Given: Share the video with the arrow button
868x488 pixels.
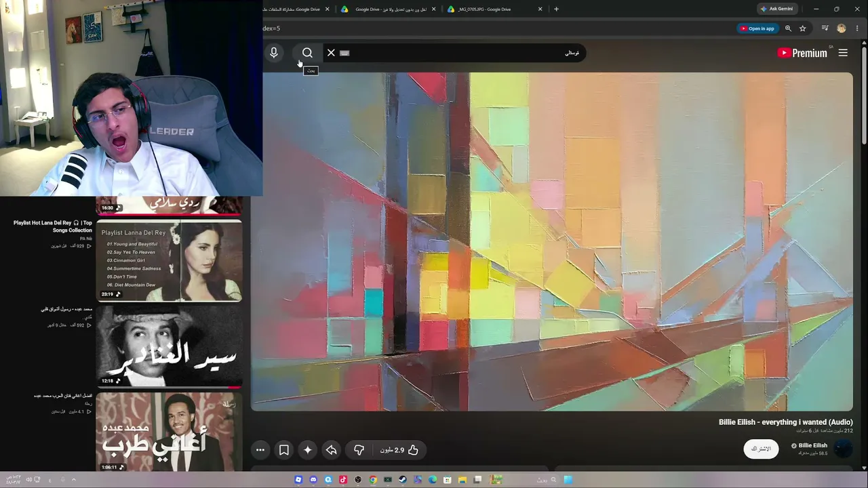Looking at the screenshot, I should tap(331, 450).
